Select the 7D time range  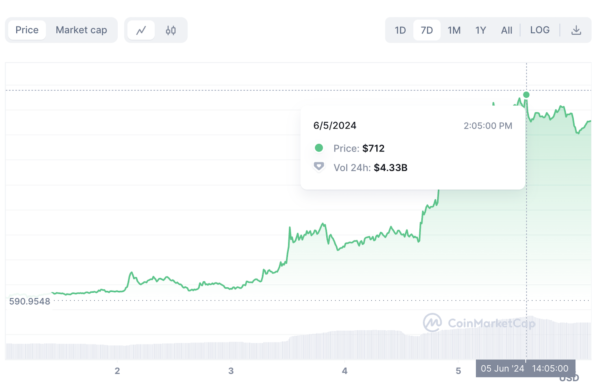coord(427,30)
